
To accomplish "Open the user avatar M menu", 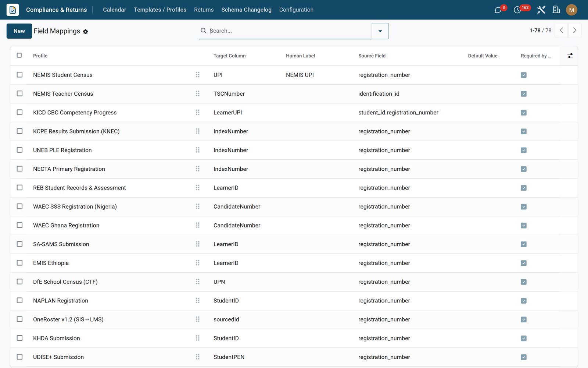I will (x=571, y=10).
